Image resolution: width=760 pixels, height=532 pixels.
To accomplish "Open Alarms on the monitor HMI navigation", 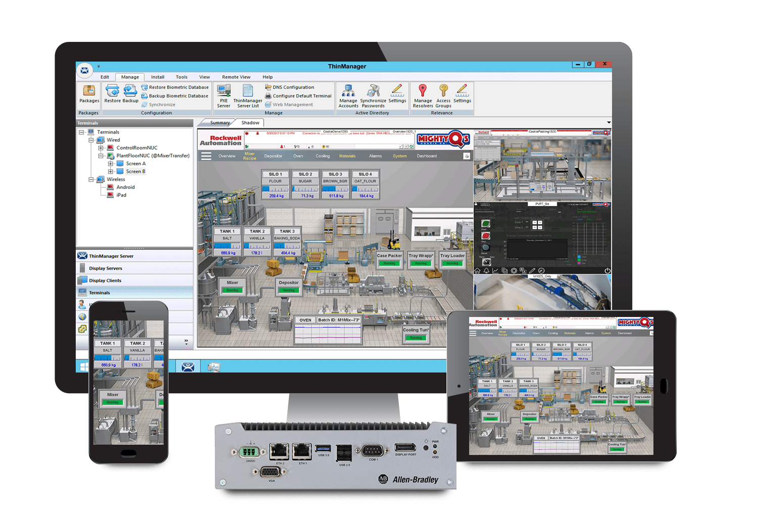I will pyautogui.click(x=375, y=156).
